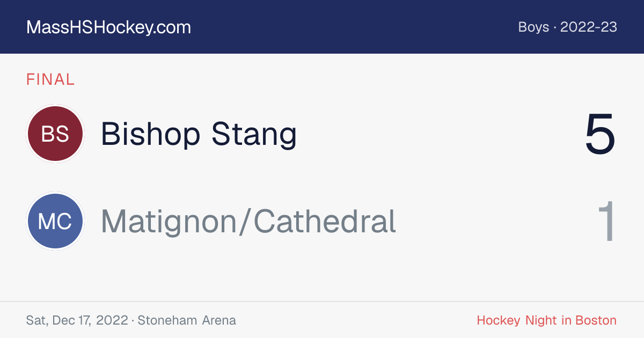
Task: Click the word Cathedral in the losing team name
Action: click(x=324, y=221)
